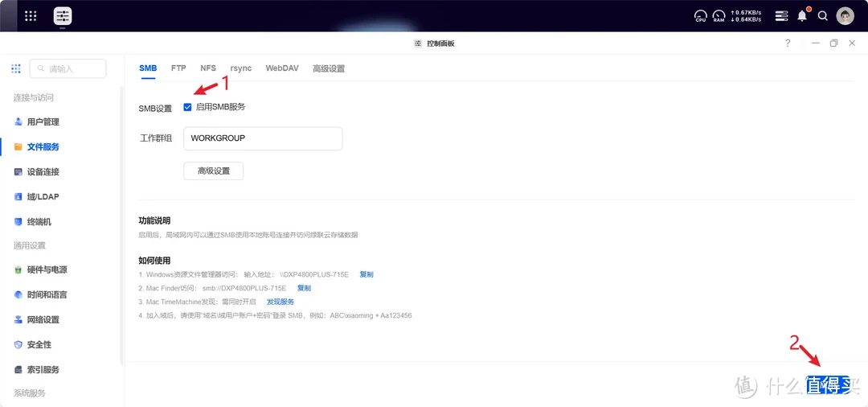Click the Security shield icon (安全性)

[x=18, y=344]
